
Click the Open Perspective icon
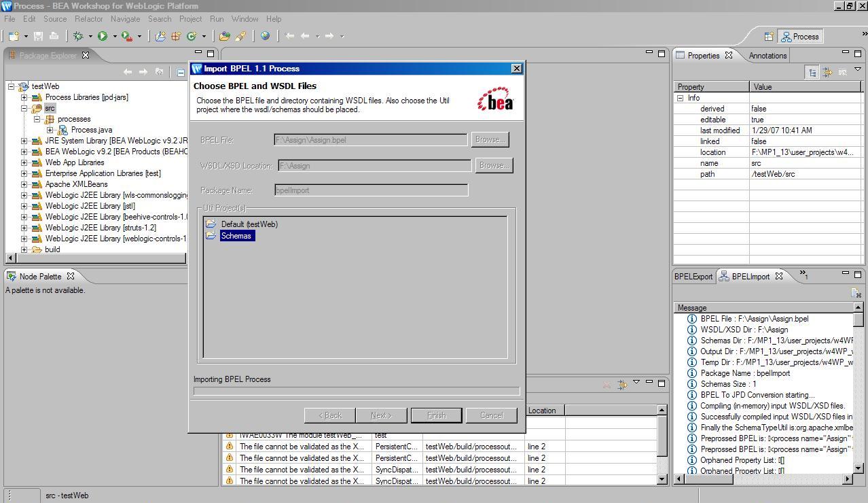point(769,37)
